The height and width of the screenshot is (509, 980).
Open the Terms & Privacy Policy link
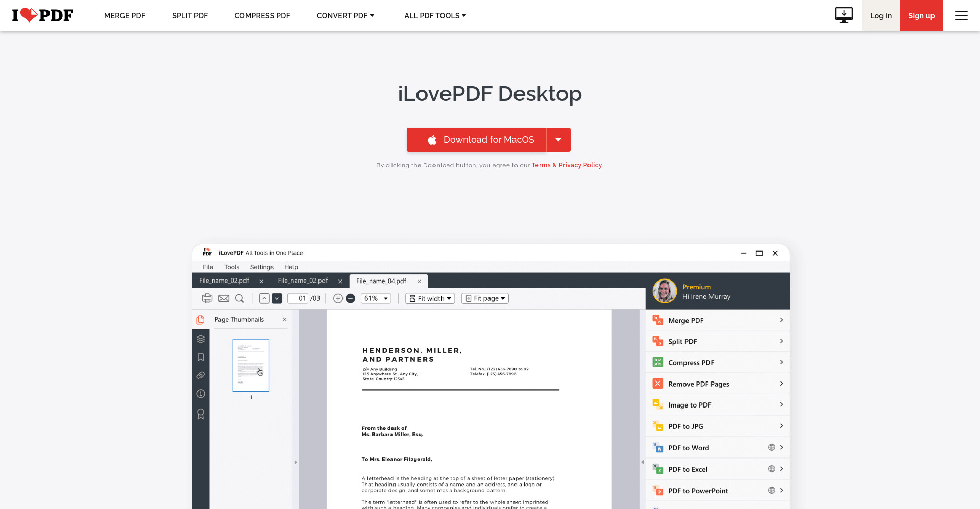(x=567, y=165)
